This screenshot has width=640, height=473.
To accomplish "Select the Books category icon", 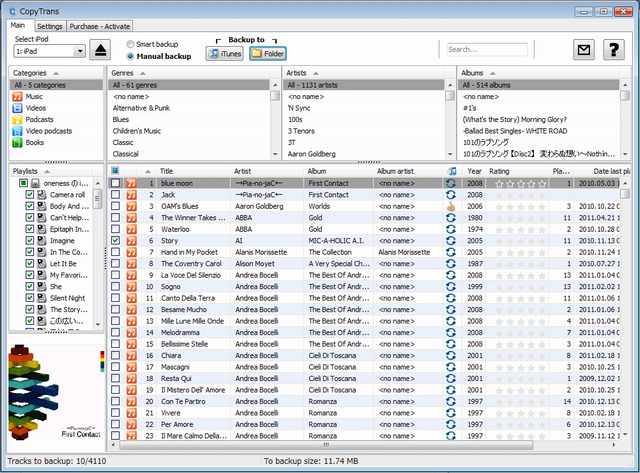I will (x=17, y=142).
